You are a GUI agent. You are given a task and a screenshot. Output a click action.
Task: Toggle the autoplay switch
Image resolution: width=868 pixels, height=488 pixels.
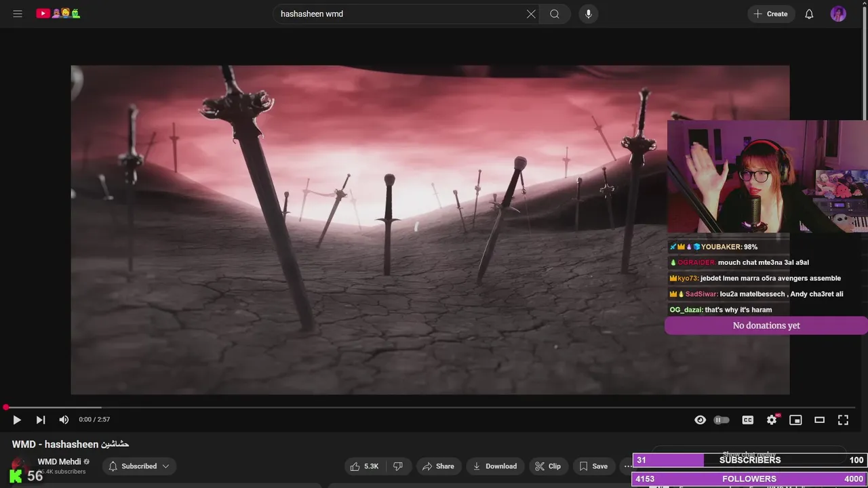[722, 420]
